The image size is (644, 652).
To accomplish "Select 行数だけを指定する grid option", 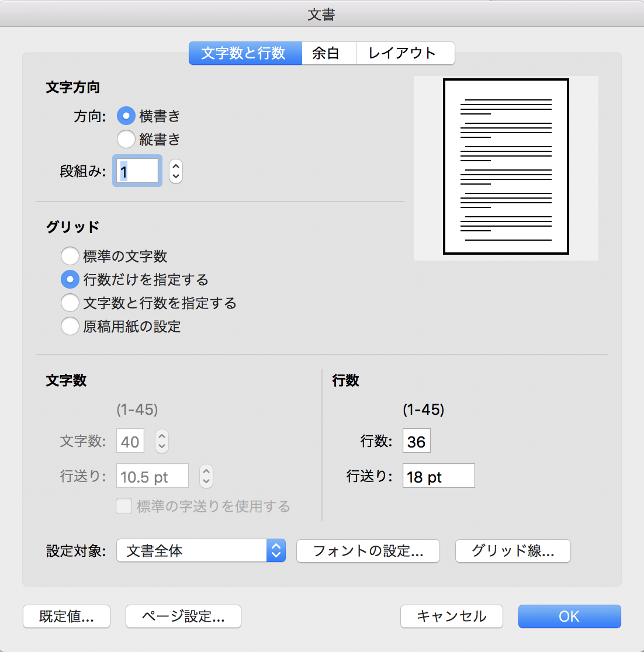I will pyautogui.click(x=70, y=279).
